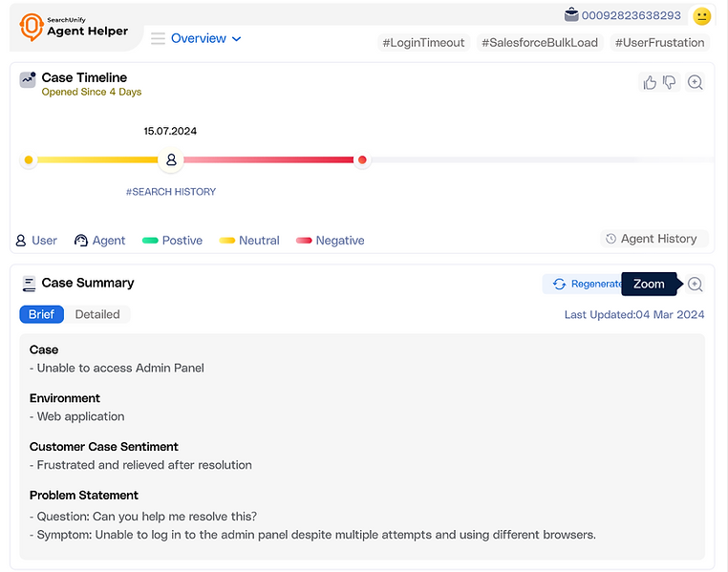
Task: Click the thumbs up icon in Case Timeline
Action: [650, 83]
